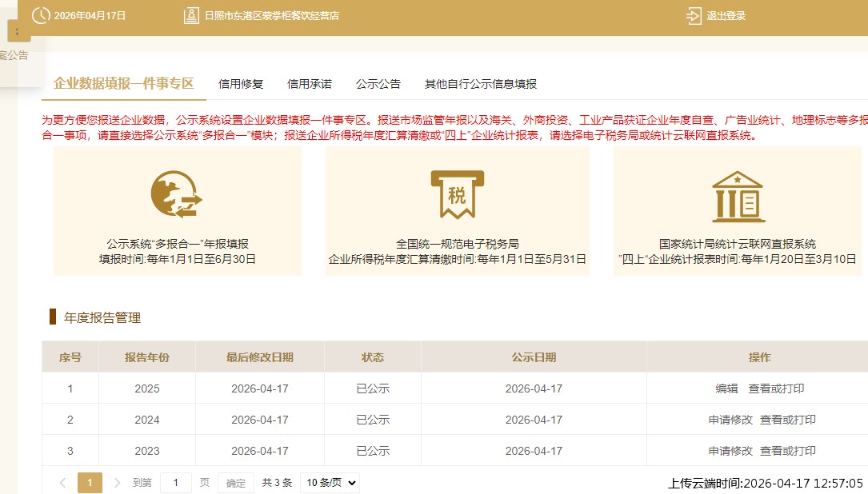Click the business profile badge icon in header

190,15
